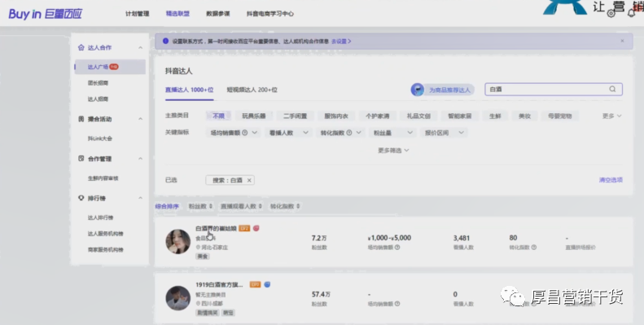Sort results by 直播观看人数
644x325 pixels.
pyautogui.click(x=241, y=206)
